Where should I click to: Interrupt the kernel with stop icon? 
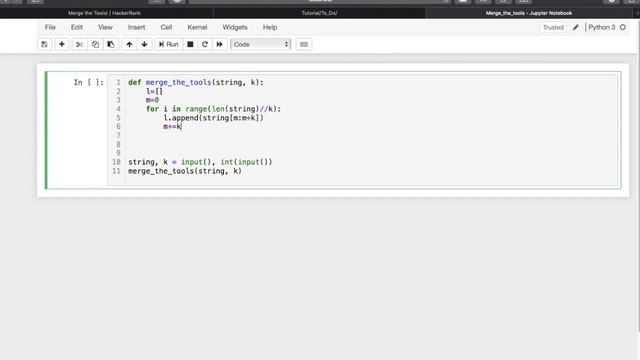190,44
